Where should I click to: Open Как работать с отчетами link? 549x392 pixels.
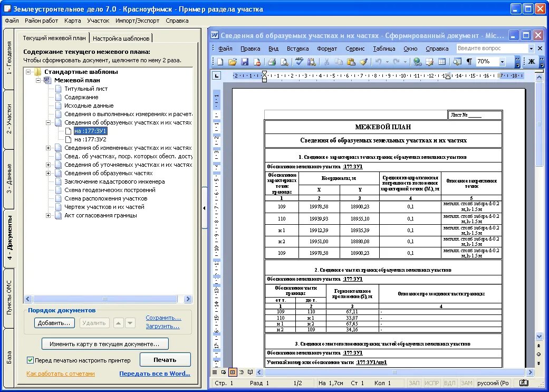click(x=61, y=374)
